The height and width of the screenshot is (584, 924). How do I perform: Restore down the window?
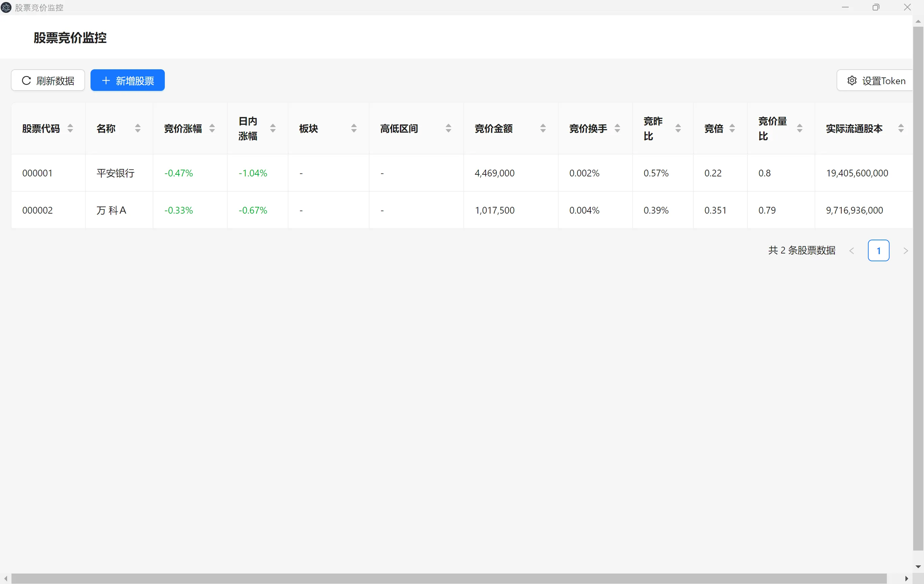pyautogui.click(x=876, y=7)
